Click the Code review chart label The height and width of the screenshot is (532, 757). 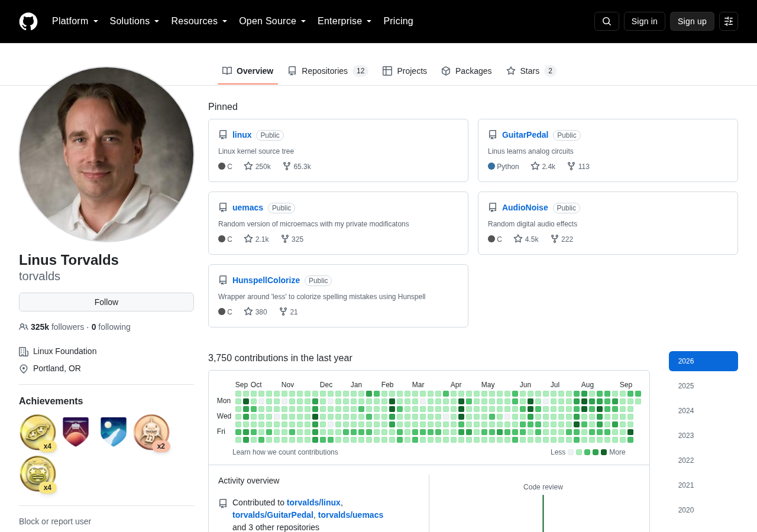coord(543,487)
